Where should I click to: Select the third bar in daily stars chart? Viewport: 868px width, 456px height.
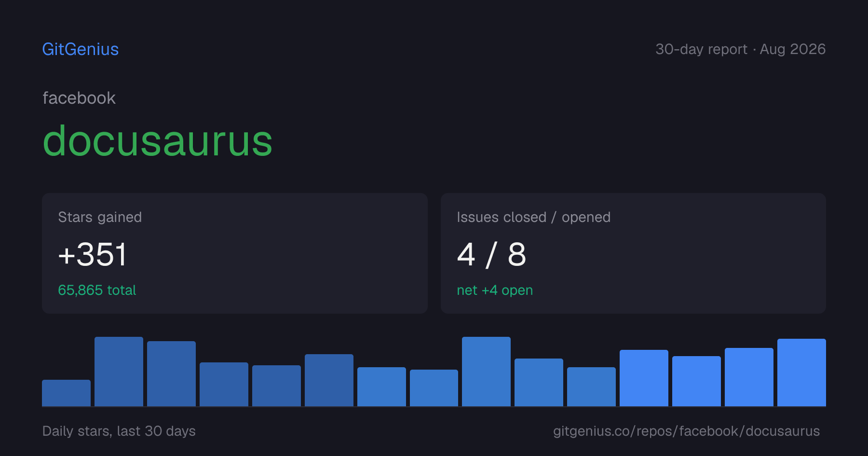(x=171, y=373)
